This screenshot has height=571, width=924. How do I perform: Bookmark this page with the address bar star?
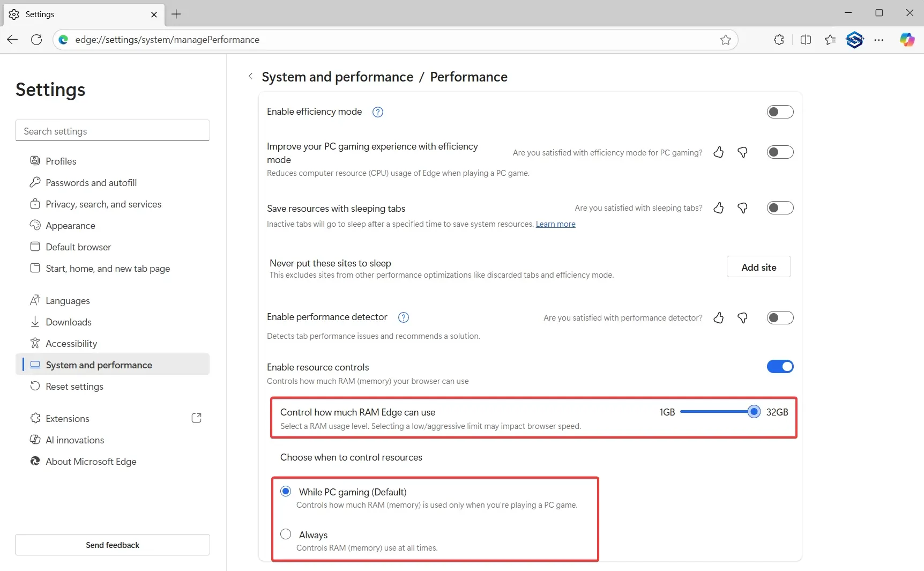coord(726,40)
